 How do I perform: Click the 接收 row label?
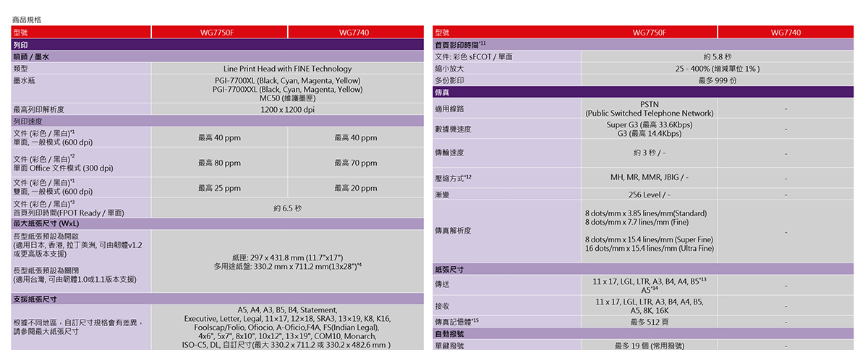(442, 306)
